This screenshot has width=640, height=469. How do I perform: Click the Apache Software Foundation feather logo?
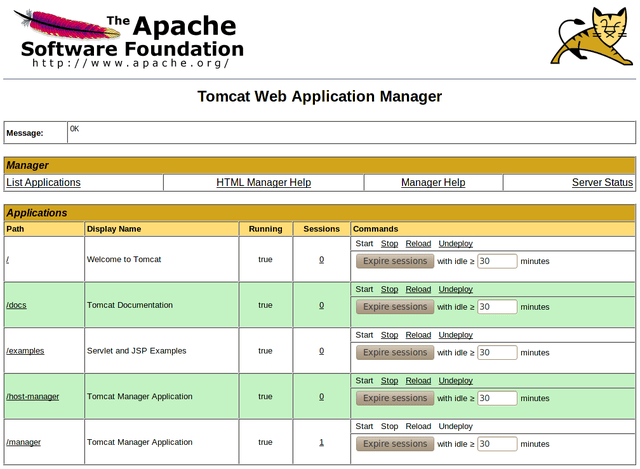[129, 38]
